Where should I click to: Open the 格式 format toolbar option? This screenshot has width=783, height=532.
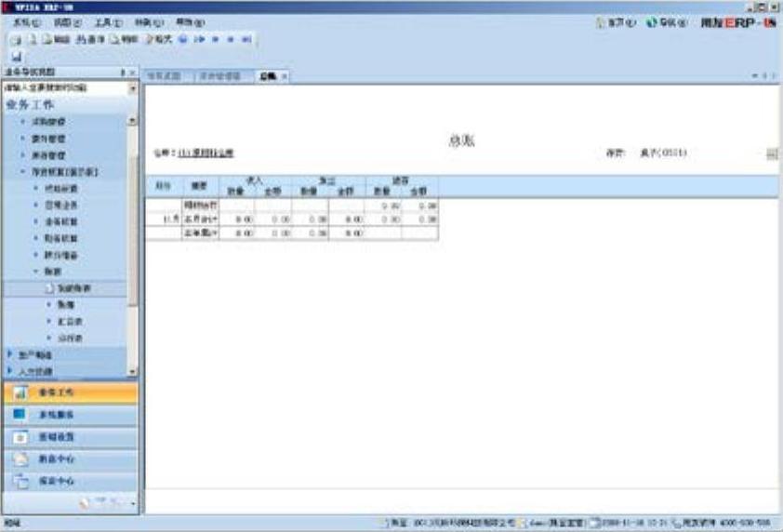click(158, 41)
